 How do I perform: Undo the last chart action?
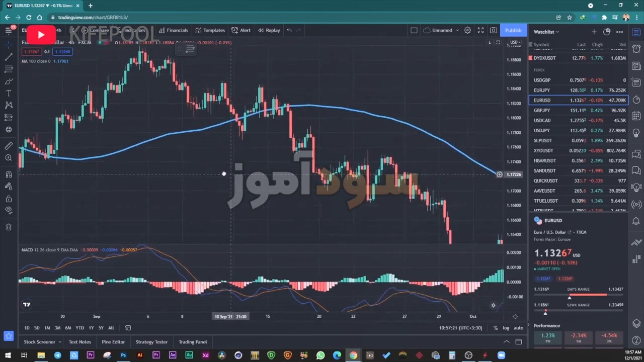coord(289,30)
